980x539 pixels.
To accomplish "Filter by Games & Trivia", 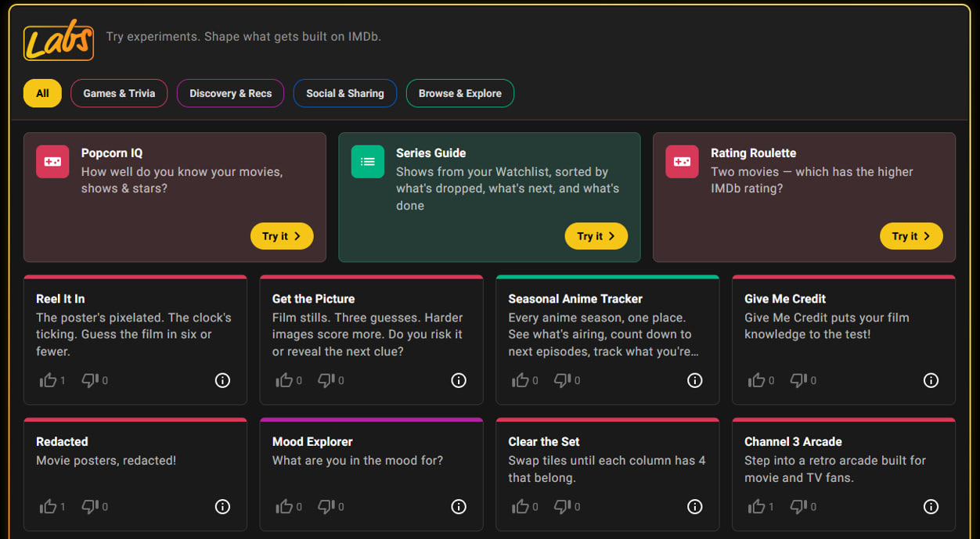I will point(119,93).
